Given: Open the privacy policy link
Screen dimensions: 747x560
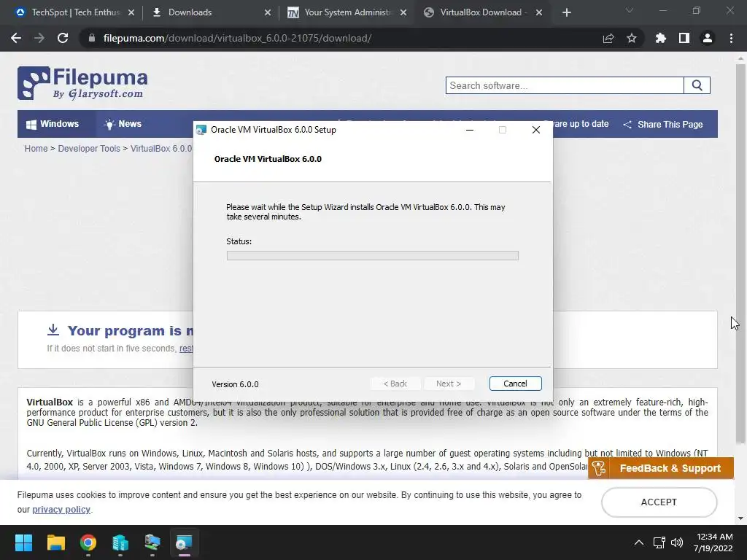Looking at the screenshot, I should coord(61,510).
